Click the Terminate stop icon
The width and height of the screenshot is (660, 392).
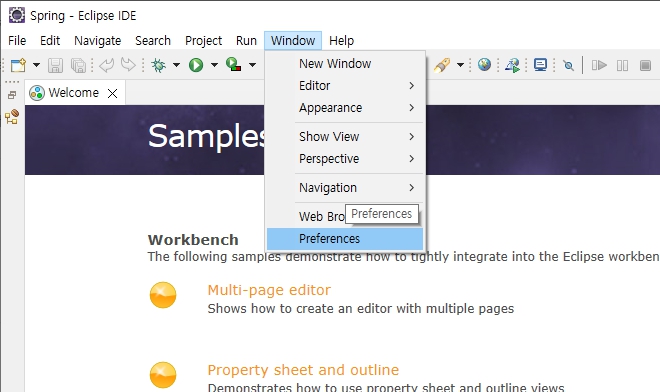click(645, 65)
